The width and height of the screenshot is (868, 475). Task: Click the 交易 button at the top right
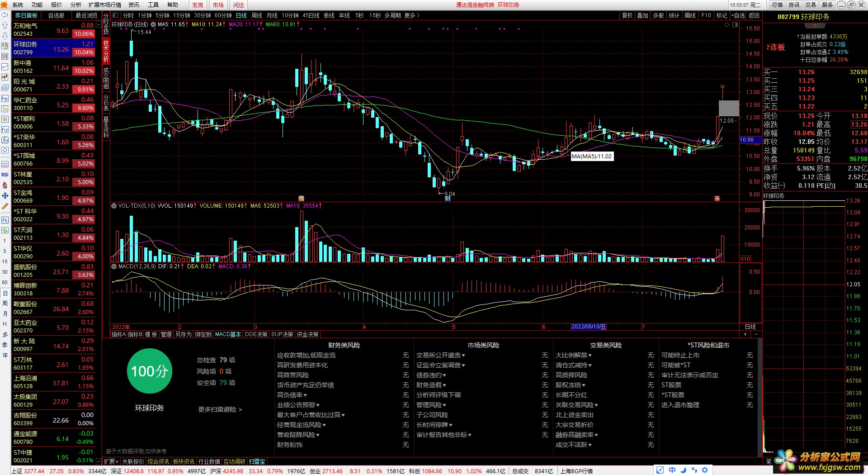point(811,5)
